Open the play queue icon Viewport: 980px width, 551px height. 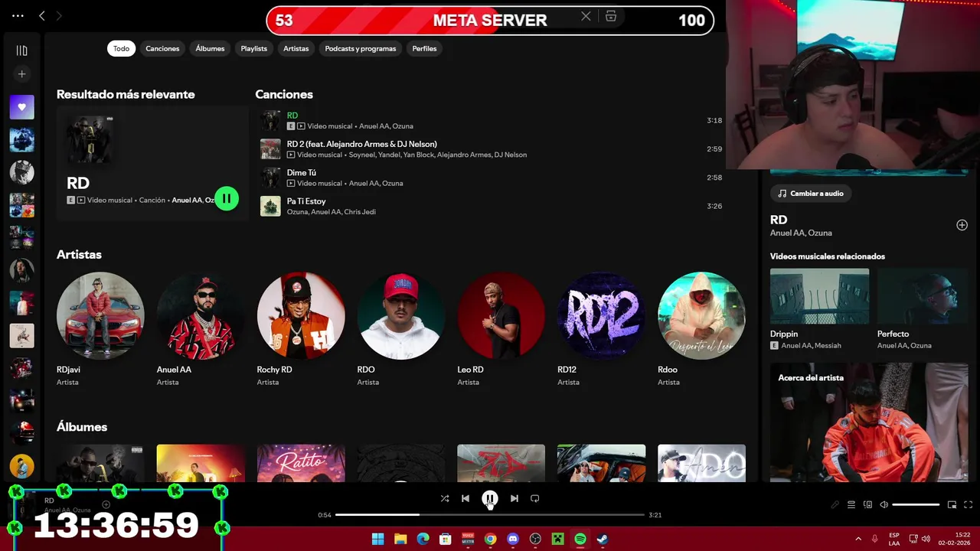tap(851, 504)
